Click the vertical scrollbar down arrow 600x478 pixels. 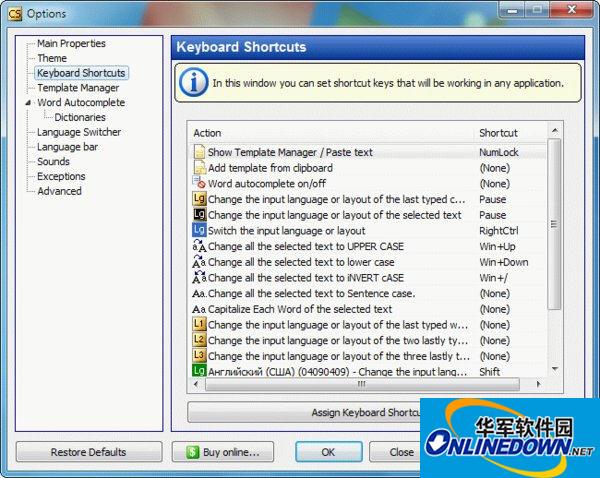coord(554,369)
